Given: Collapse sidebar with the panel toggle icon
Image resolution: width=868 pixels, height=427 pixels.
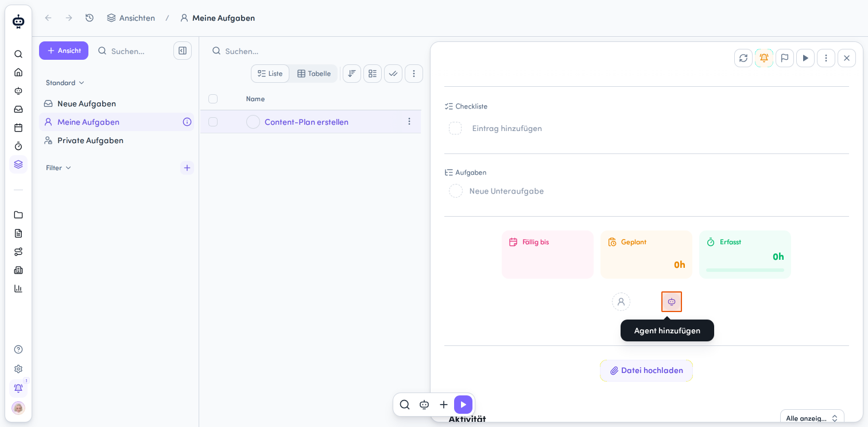Looking at the screenshot, I should 183,51.
